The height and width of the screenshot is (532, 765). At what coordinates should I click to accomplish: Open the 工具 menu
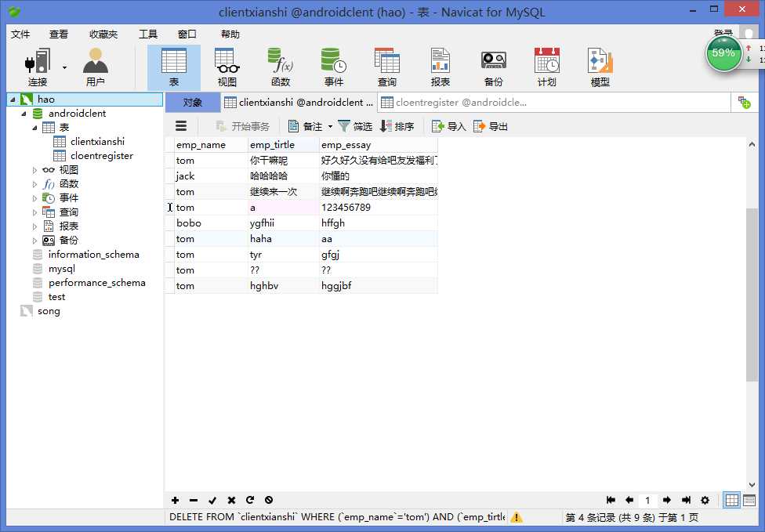(148, 34)
